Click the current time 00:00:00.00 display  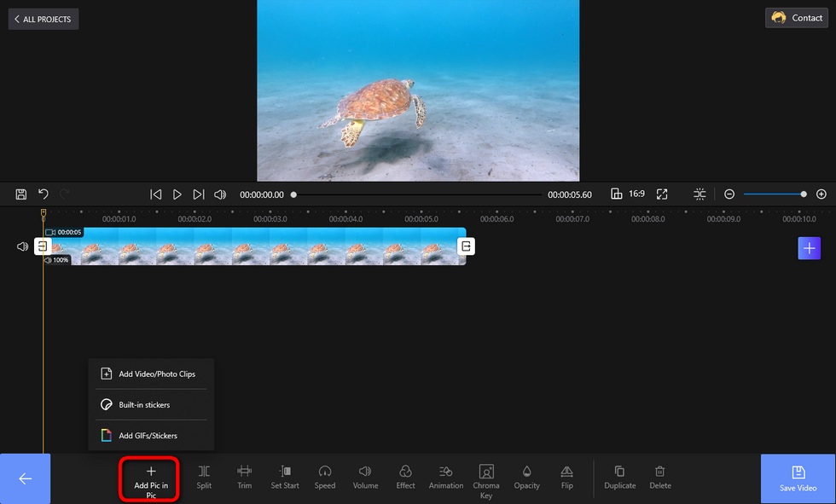coord(262,195)
